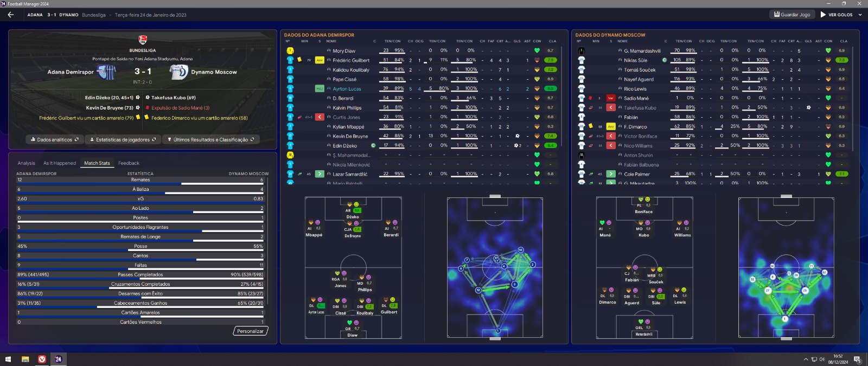Open notification center in system tray
The width and height of the screenshot is (868, 366).
click(858, 359)
